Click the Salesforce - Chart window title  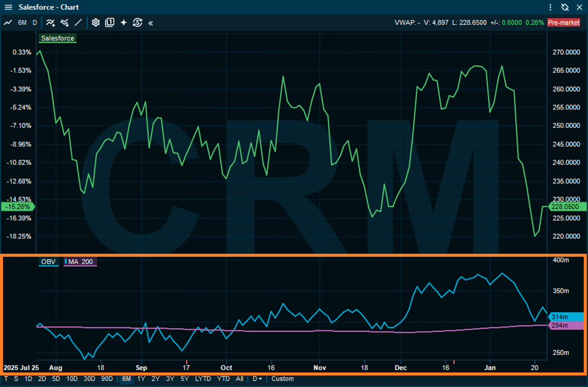[49, 7]
